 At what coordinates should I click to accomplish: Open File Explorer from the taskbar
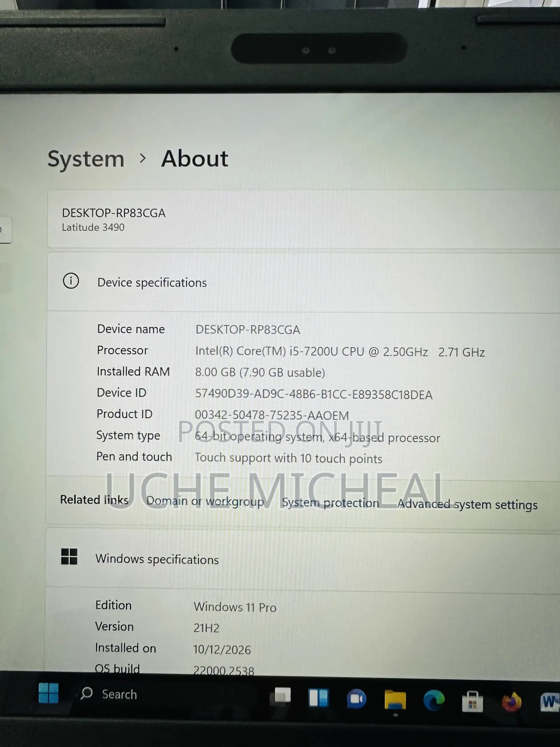click(395, 700)
